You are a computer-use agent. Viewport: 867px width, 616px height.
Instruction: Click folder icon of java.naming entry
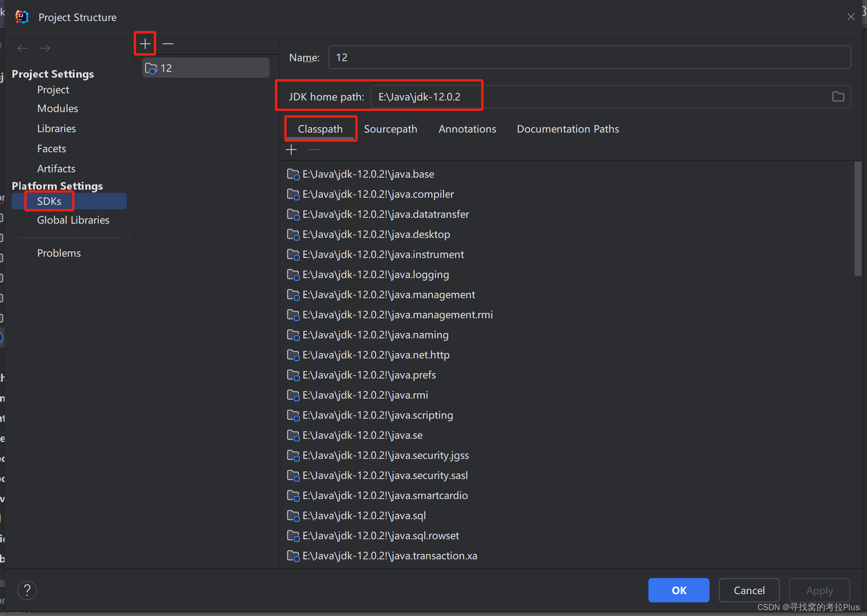[293, 335]
